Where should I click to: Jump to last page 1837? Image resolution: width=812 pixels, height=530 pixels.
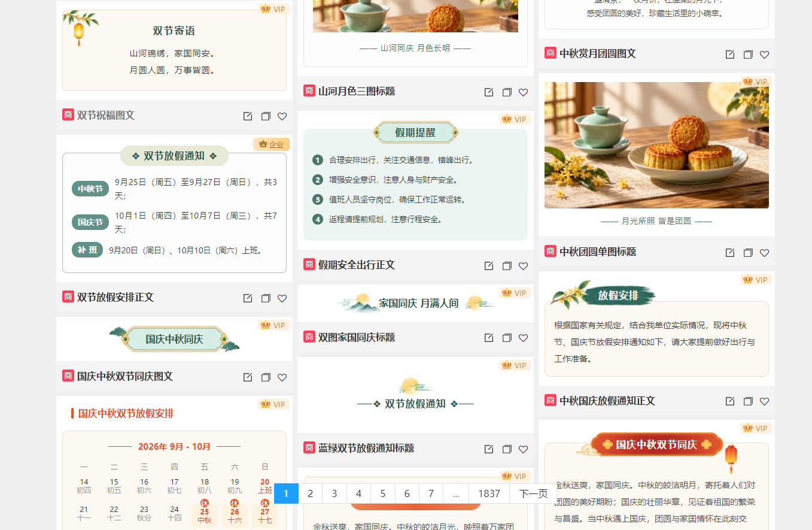(x=489, y=493)
